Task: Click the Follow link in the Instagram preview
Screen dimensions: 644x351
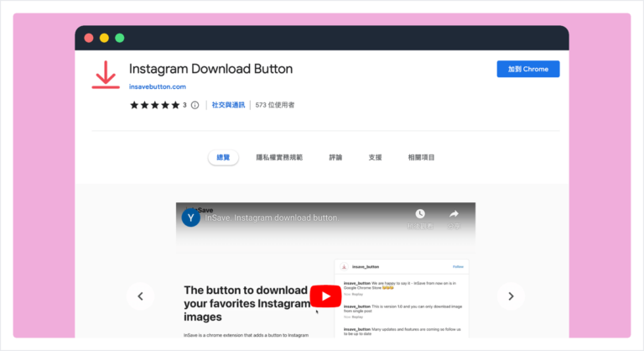Action: click(x=458, y=267)
